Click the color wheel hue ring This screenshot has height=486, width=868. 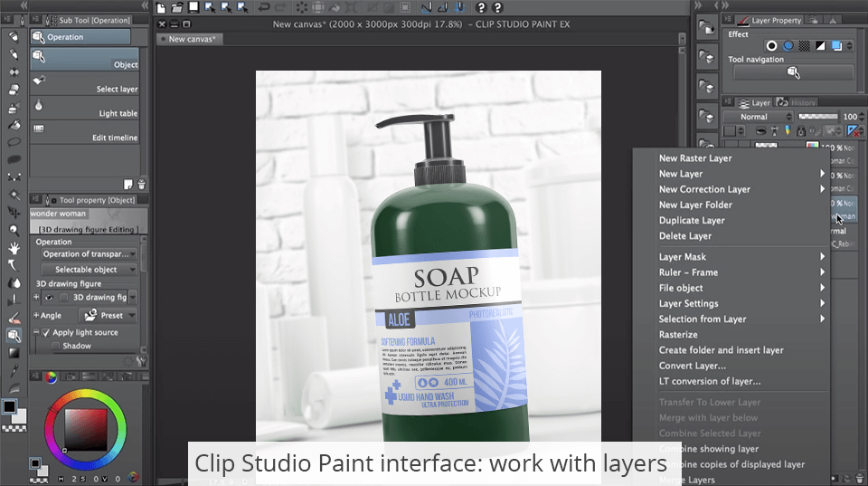85,394
